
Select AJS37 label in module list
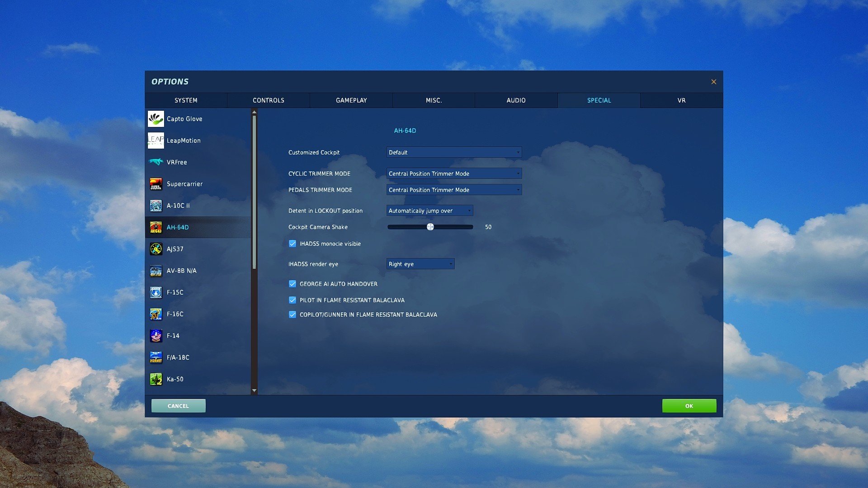pyautogui.click(x=175, y=249)
